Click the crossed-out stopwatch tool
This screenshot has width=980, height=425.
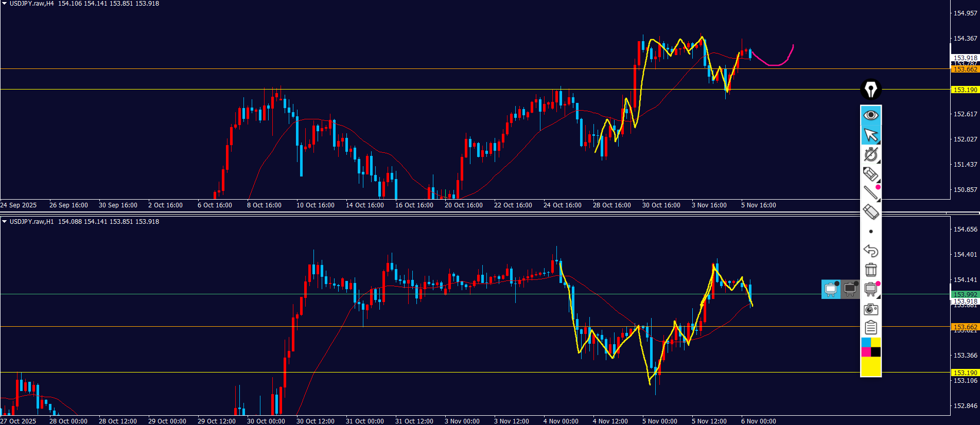pos(870,154)
